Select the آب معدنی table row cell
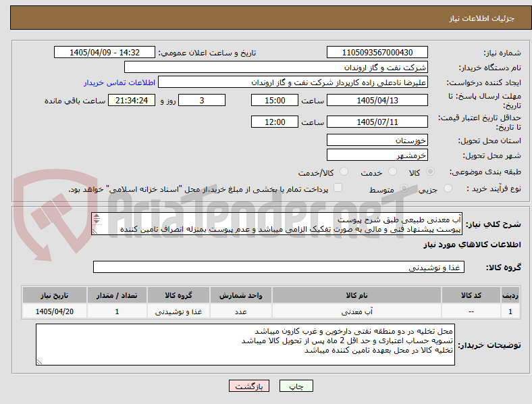The width and height of the screenshot is (532, 404). [x=356, y=311]
